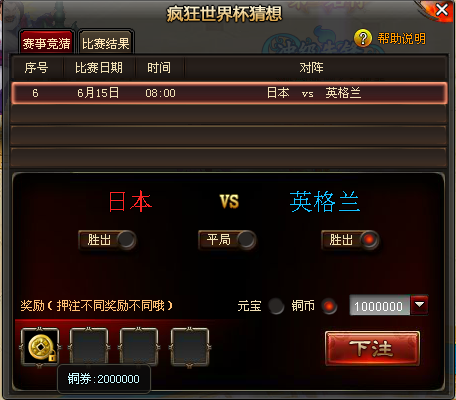
Task: Choose 英格兰 胜出 radio option
Action: (369, 240)
